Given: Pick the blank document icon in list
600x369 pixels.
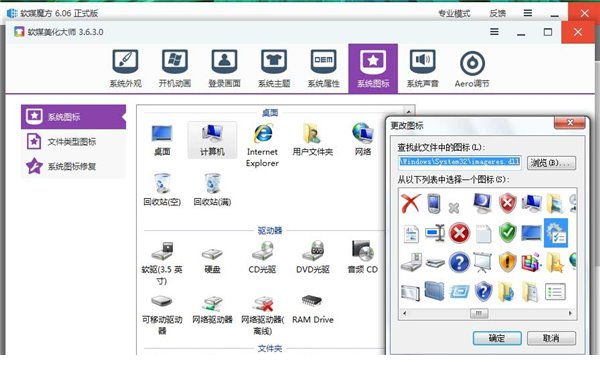Looking at the screenshot, I should (x=483, y=233).
